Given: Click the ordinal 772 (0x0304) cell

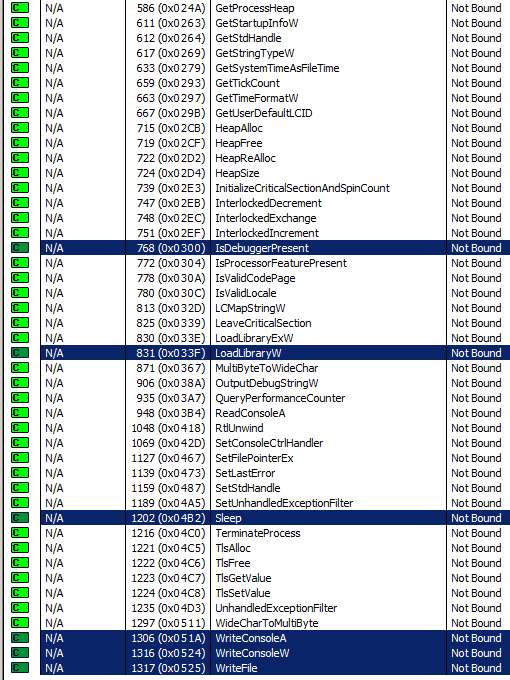Looking at the screenshot, I should 170,263.
